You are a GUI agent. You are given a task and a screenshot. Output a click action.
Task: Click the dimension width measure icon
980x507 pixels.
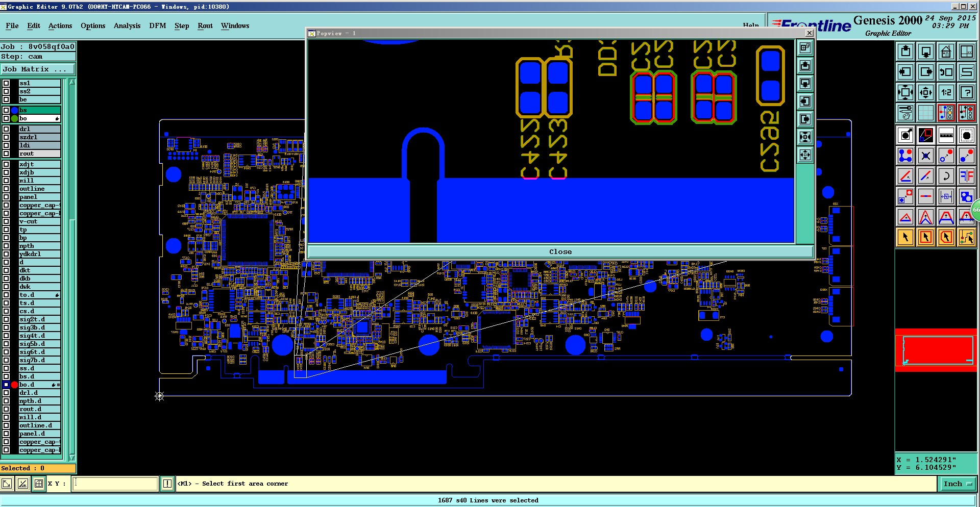pyautogui.click(x=946, y=196)
